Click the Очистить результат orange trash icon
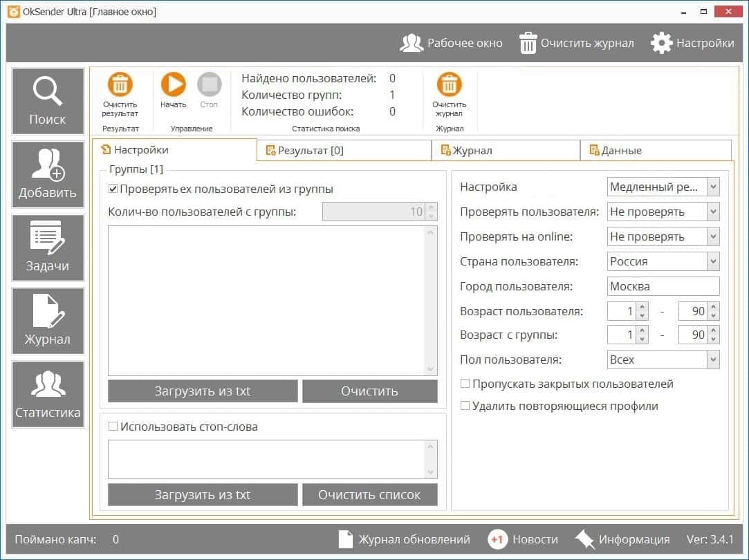 point(120,84)
